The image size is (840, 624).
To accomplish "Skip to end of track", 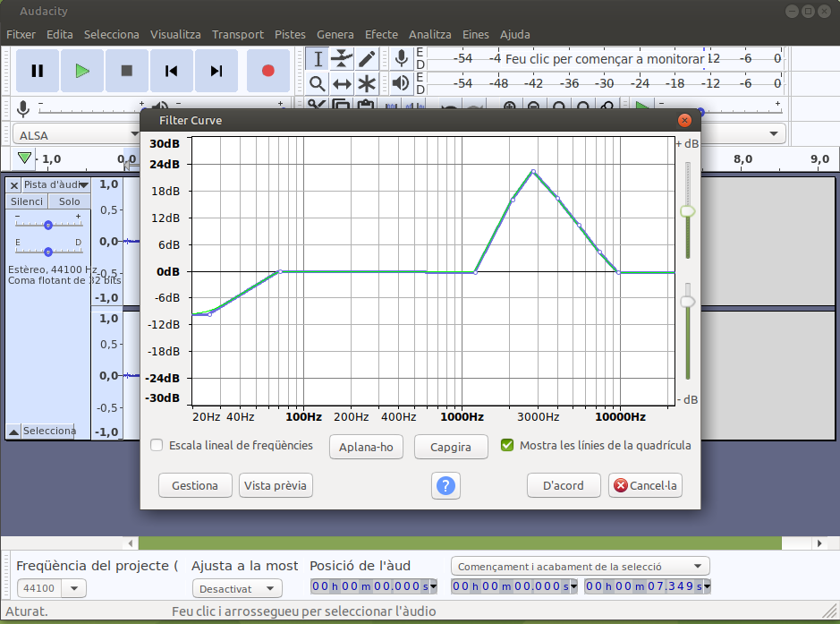I will coord(216,71).
